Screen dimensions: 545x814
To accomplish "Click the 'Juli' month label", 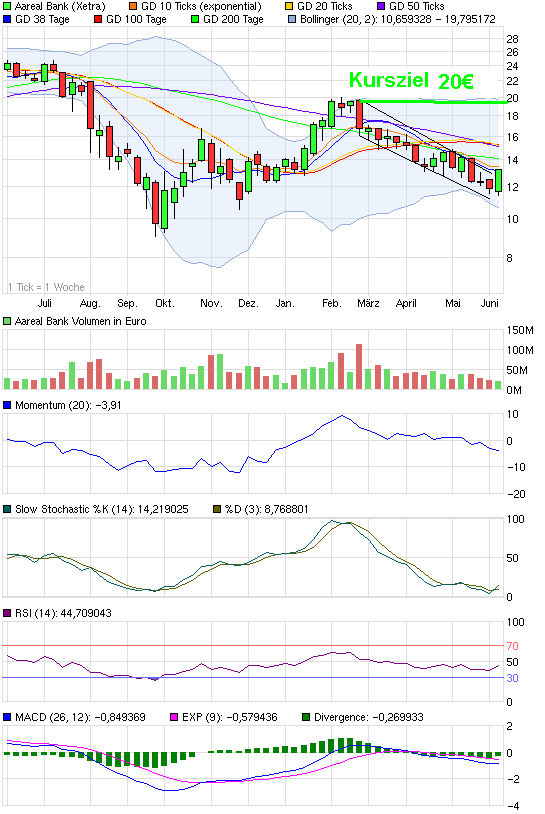I will (45, 303).
